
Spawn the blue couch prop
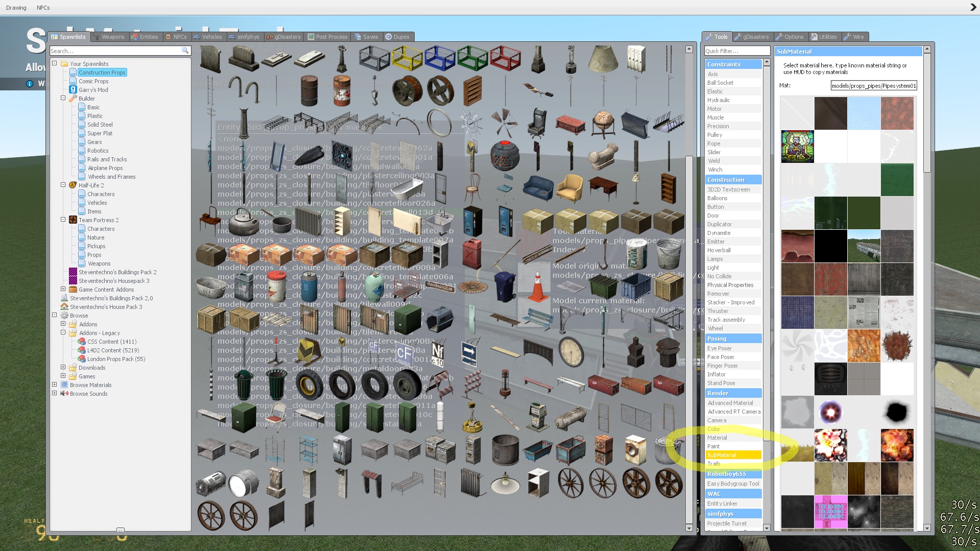[538, 188]
